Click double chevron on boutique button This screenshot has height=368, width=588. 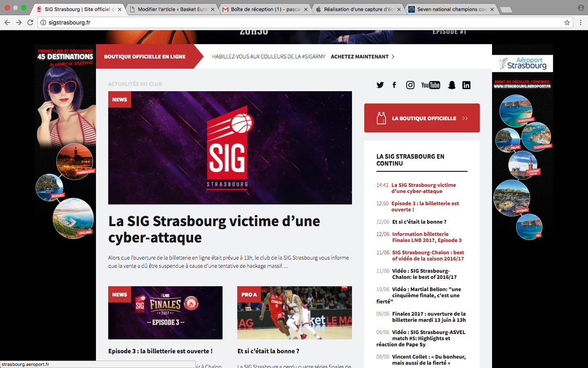coord(465,118)
